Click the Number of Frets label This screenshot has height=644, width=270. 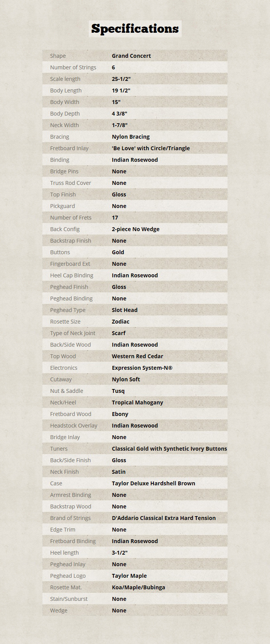[71, 218]
